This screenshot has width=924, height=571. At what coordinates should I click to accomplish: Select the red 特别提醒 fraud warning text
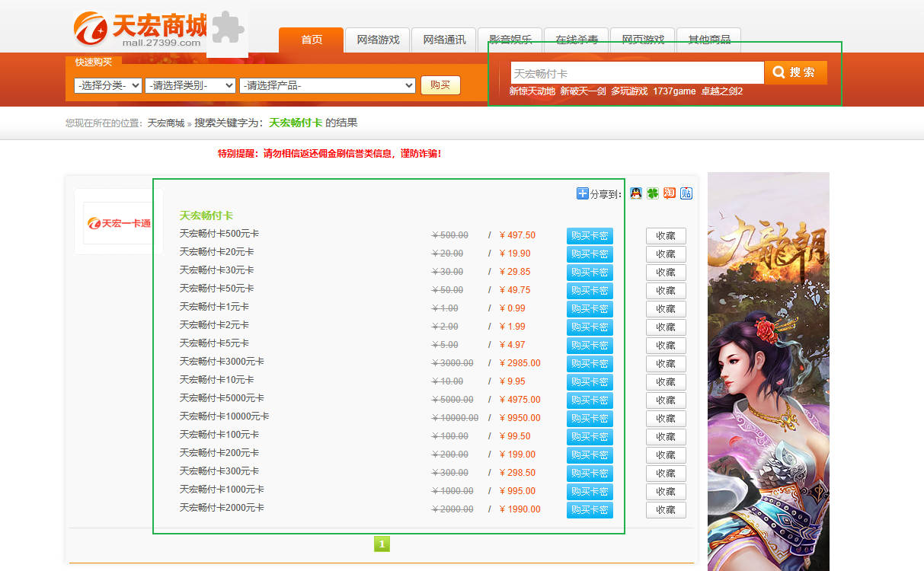[330, 154]
